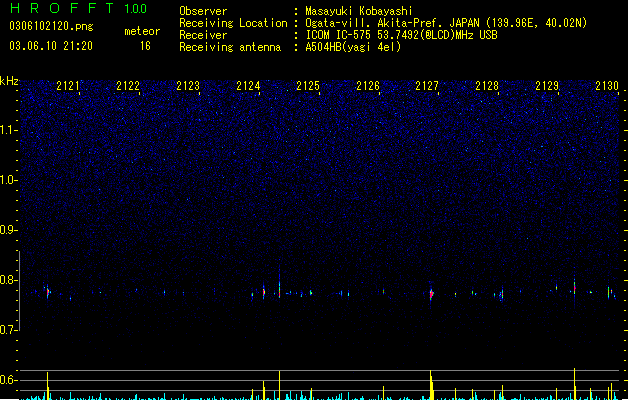
Task: Click the 2128 time marker
Action: click(x=487, y=86)
